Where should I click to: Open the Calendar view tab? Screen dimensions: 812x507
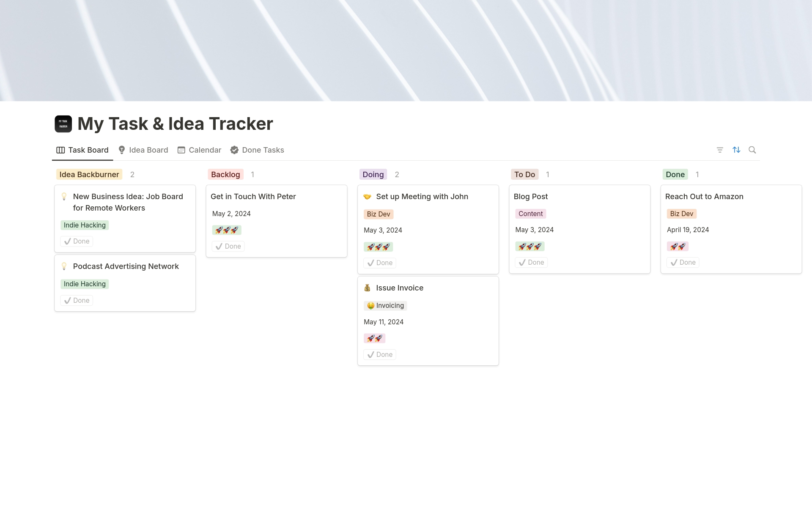coord(200,150)
